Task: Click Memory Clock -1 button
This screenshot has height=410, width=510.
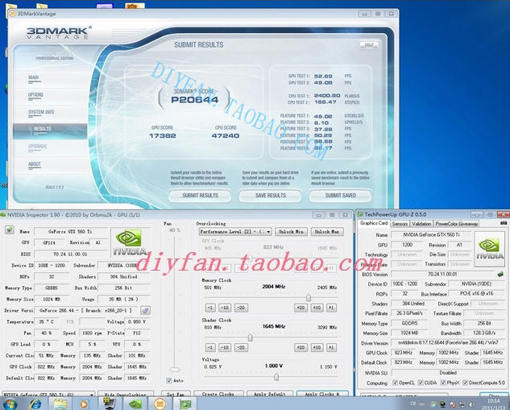Action: [x=210, y=308]
